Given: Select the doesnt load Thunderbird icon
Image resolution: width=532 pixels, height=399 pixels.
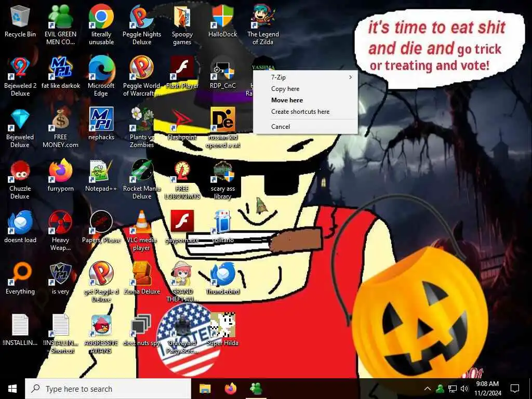Looking at the screenshot, I should pos(20,223).
